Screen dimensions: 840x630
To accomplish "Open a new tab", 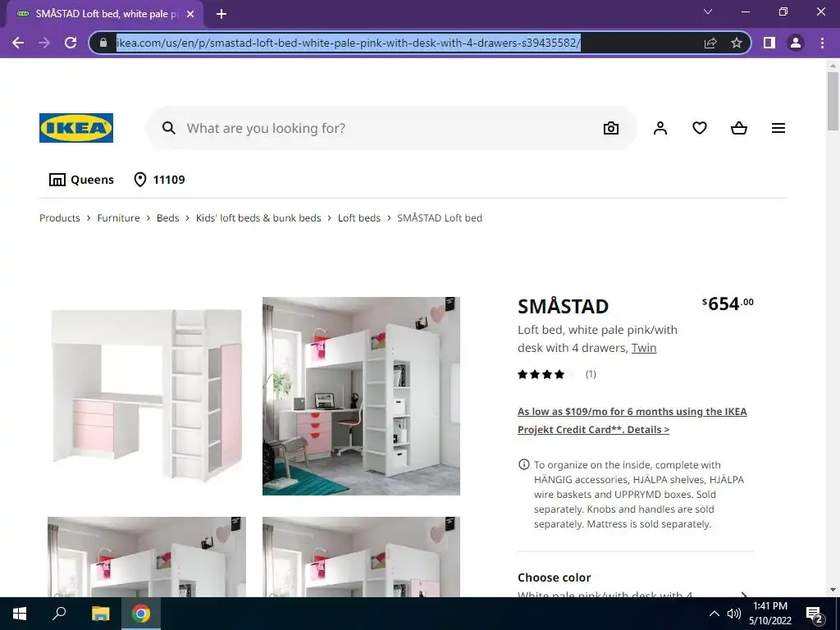I will 221,14.
